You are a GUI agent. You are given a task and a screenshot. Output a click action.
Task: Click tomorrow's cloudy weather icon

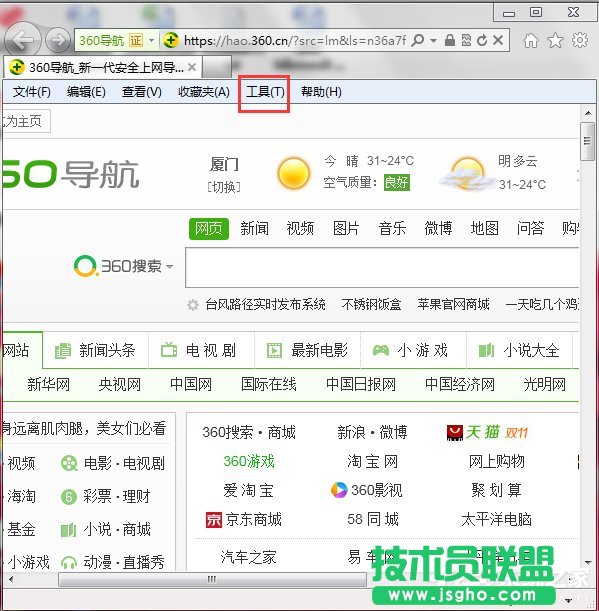point(466,174)
